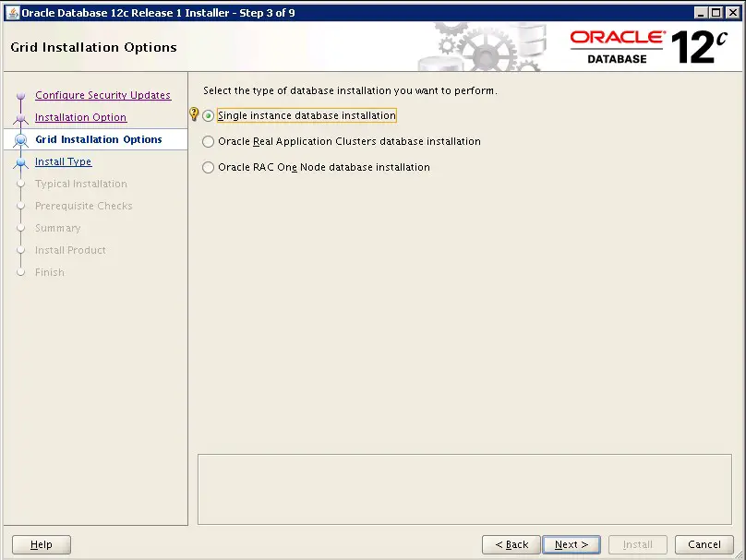Click the Installation Option step bullet icon

(x=20, y=118)
